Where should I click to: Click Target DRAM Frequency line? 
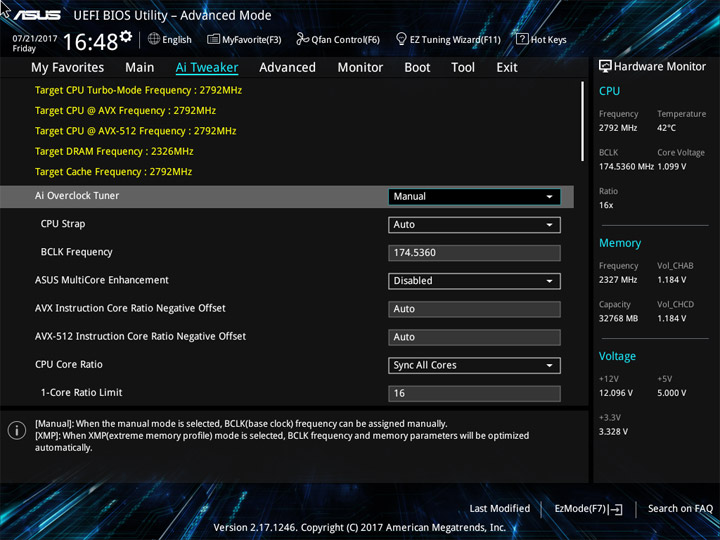[x=114, y=152]
